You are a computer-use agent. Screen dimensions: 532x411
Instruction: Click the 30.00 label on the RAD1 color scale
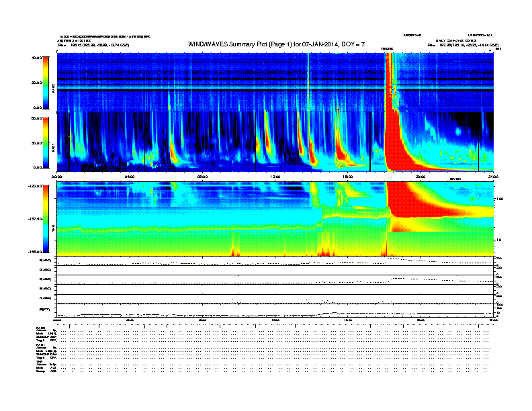coord(36,143)
